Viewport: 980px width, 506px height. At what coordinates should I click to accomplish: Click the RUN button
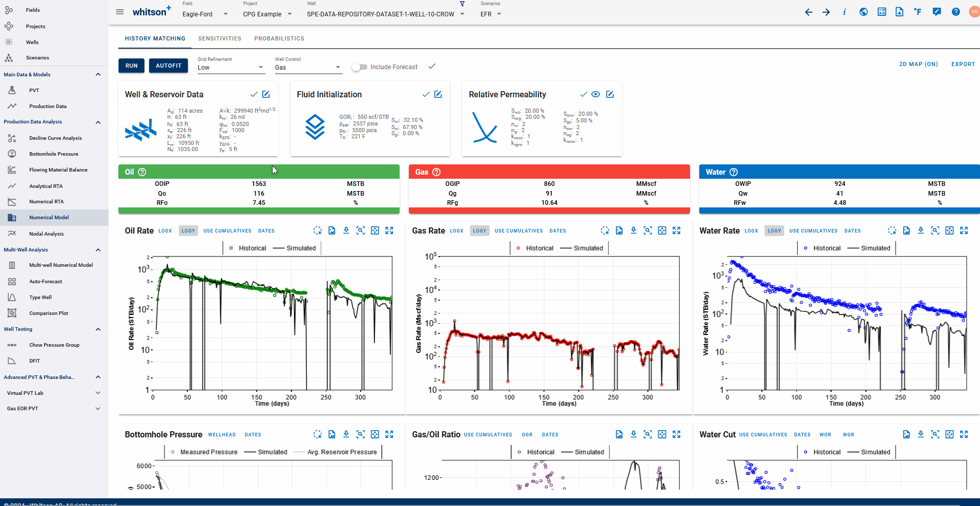(132, 66)
